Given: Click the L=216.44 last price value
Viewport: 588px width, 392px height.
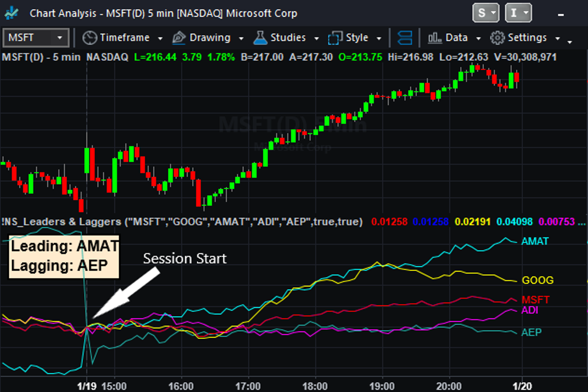Looking at the screenshot, I should (155, 57).
